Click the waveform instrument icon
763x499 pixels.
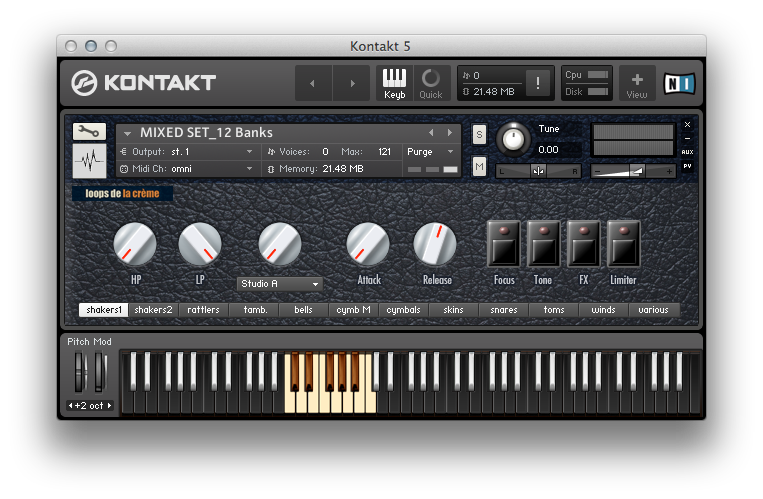point(89,161)
